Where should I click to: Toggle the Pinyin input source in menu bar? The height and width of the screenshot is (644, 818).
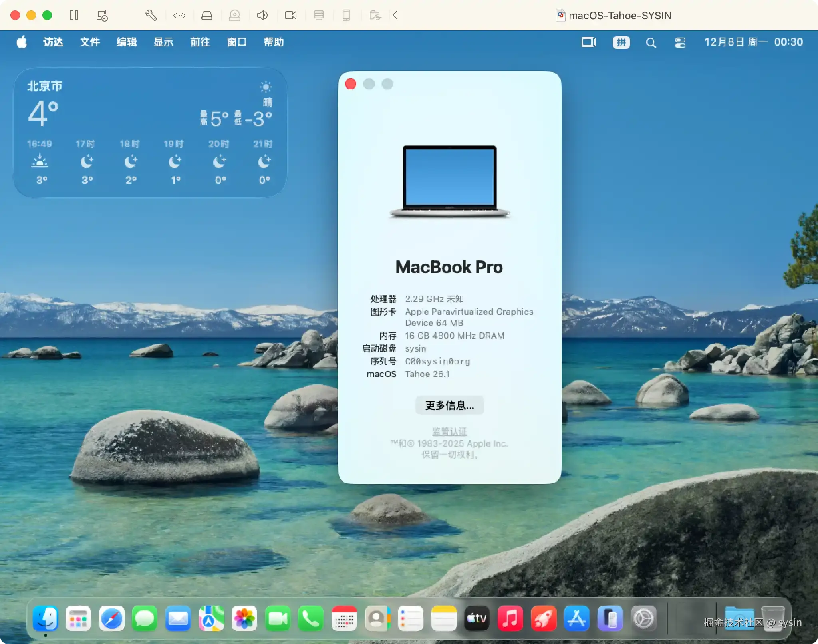pos(621,42)
